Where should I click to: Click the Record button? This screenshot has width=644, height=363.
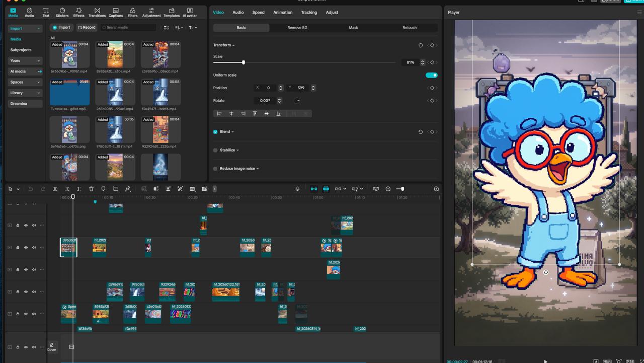click(87, 28)
